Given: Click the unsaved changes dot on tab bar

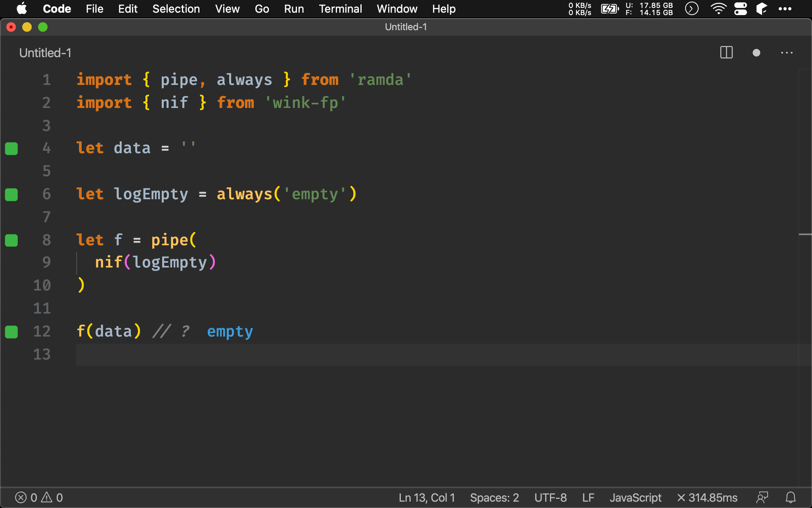Looking at the screenshot, I should pyautogui.click(x=756, y=53).
